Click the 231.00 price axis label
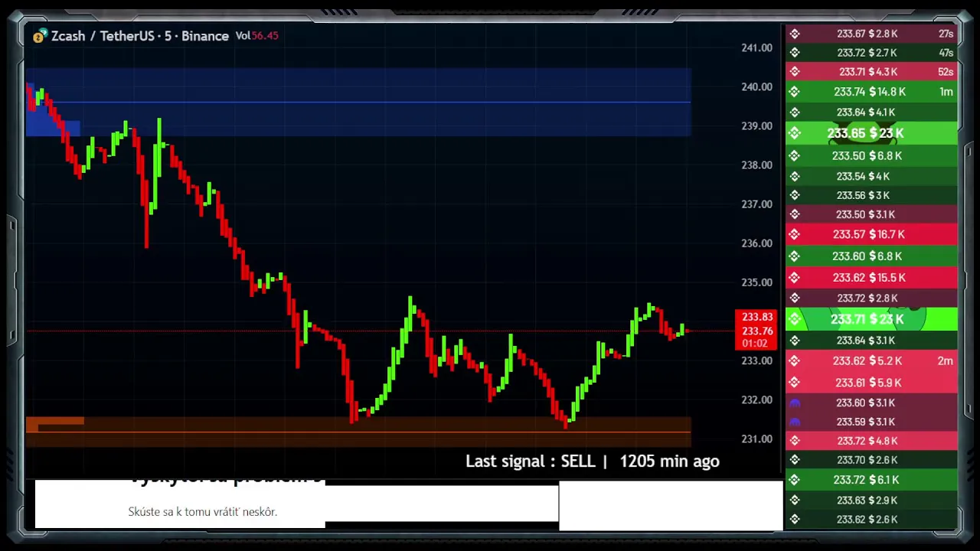 756,439
